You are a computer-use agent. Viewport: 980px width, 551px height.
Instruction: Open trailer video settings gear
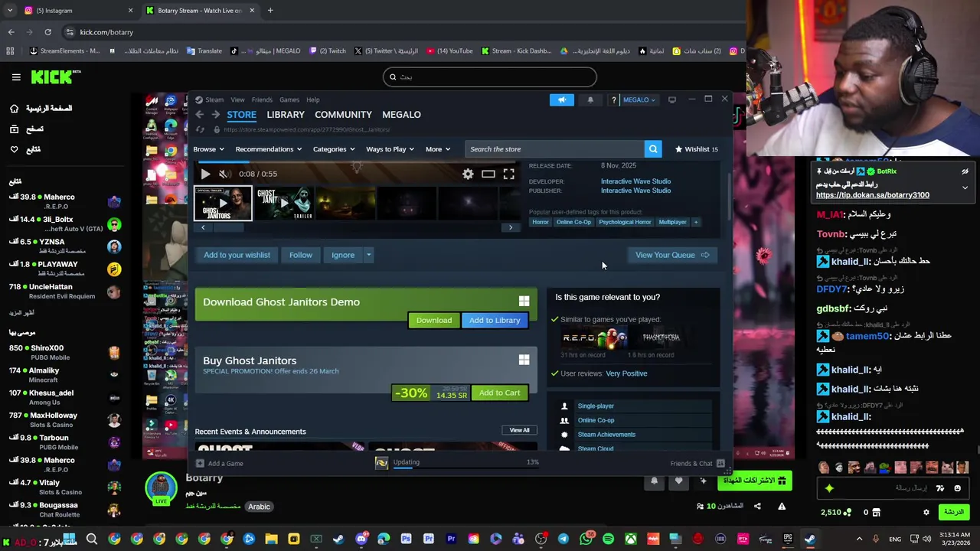pyautogui.click(x=468, y=174)
